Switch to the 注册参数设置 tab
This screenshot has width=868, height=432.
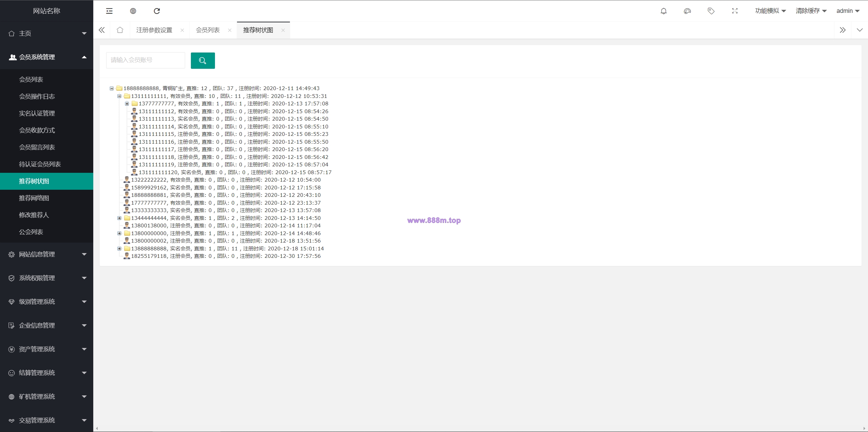pyautogui.click(x=154, y=30)
